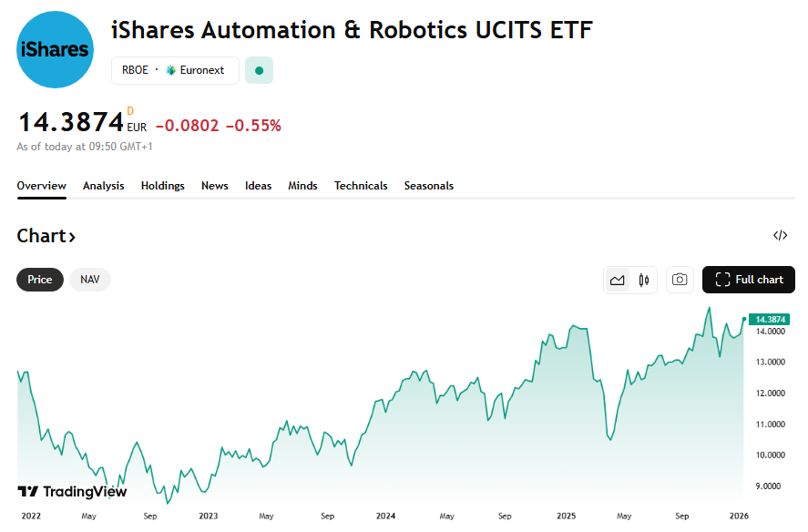
Task: Click the Euronext exchange icon
Action: tap(170, 70)
